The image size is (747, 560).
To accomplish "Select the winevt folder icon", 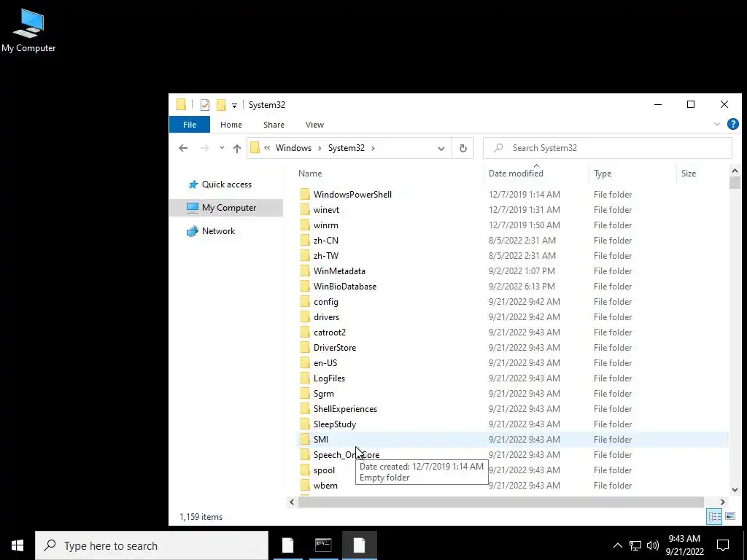I will pyautogui.click(x=305, y=209).
